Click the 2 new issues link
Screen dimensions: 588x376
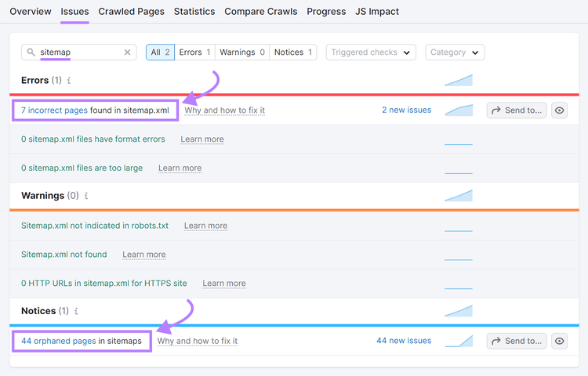point(406,110)
